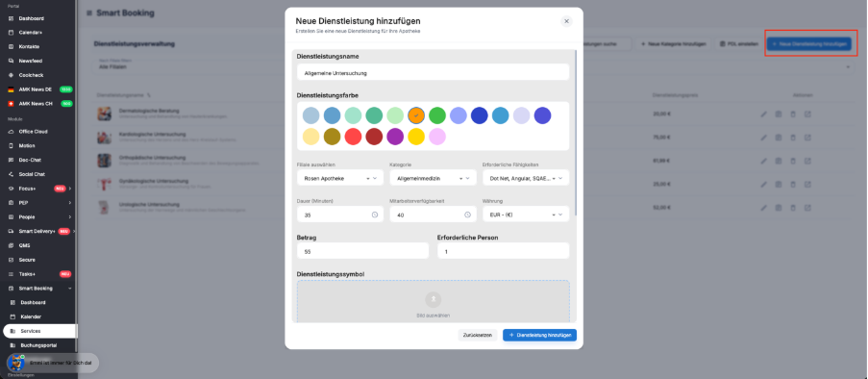868x379 pixels.
Task: Click the Dienstleistungsname input field
Action: pyautogui.click(x=433, y=72)
